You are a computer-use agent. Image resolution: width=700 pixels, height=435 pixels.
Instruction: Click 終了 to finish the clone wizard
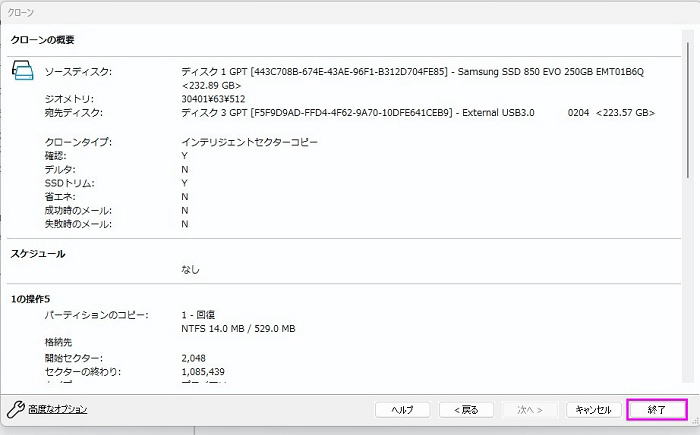656,410
